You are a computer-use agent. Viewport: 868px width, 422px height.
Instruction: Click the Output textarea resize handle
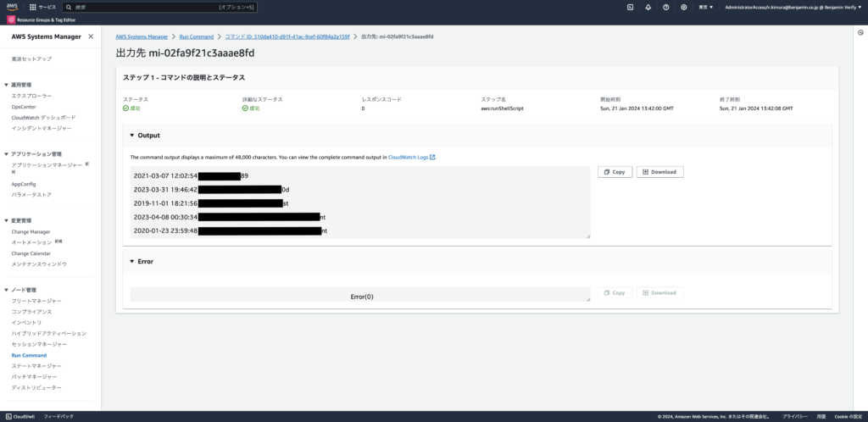pyautogui.click(x=588, y=236)
